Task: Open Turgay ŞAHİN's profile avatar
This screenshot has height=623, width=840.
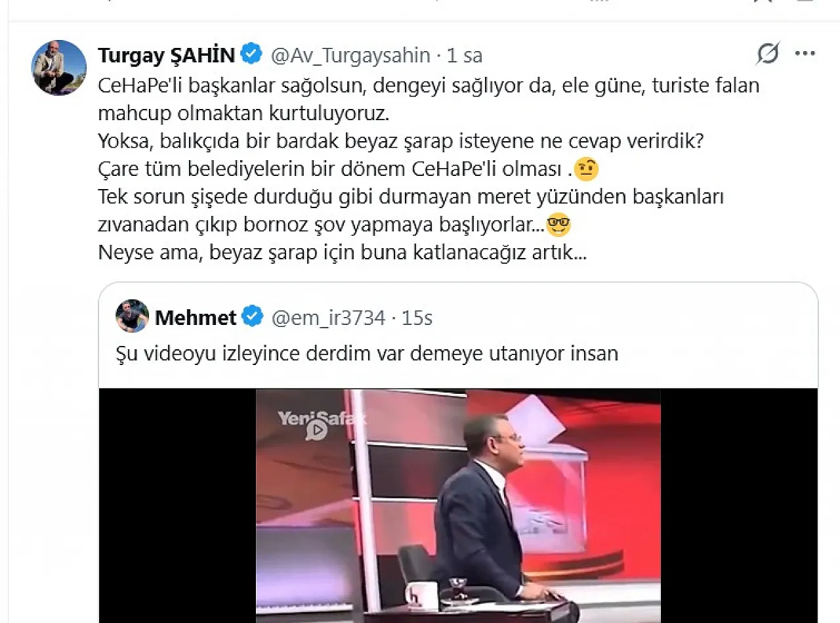Action: coord(59,68)
